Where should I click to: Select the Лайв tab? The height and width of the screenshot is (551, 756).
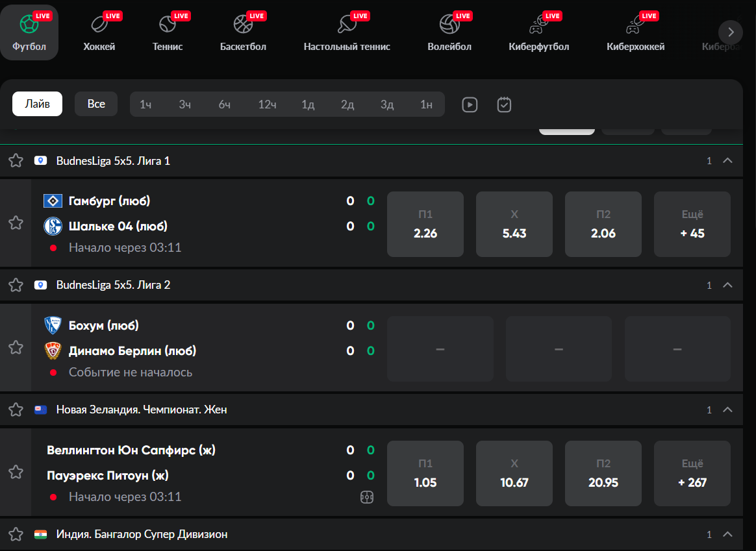[37, 104]
